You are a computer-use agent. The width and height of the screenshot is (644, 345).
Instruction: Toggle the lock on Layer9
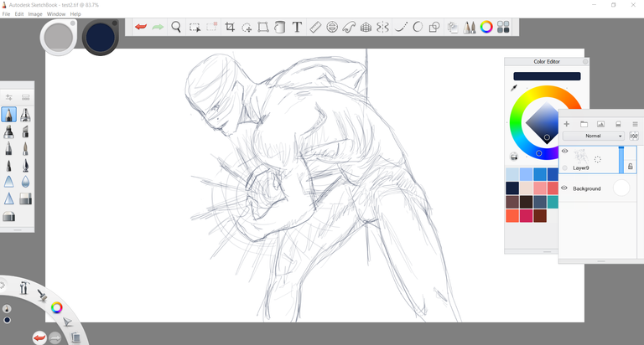click(x=631, y=166)
